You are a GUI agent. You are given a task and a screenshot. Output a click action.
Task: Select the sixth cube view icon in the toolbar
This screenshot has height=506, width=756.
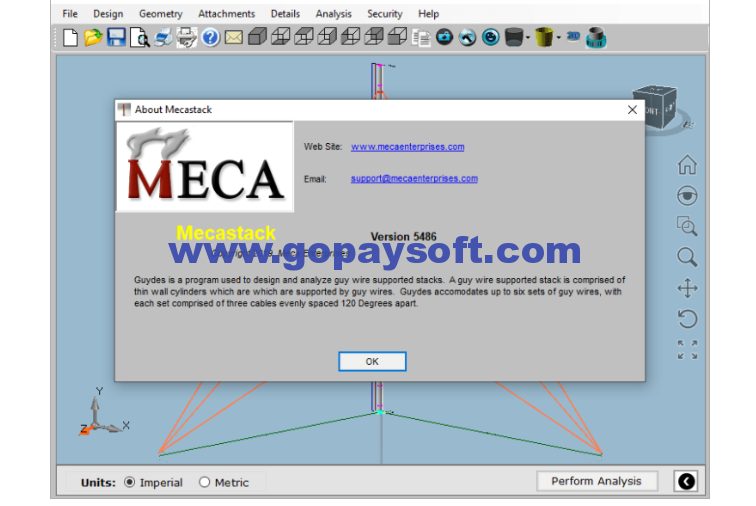pos(374,37)
